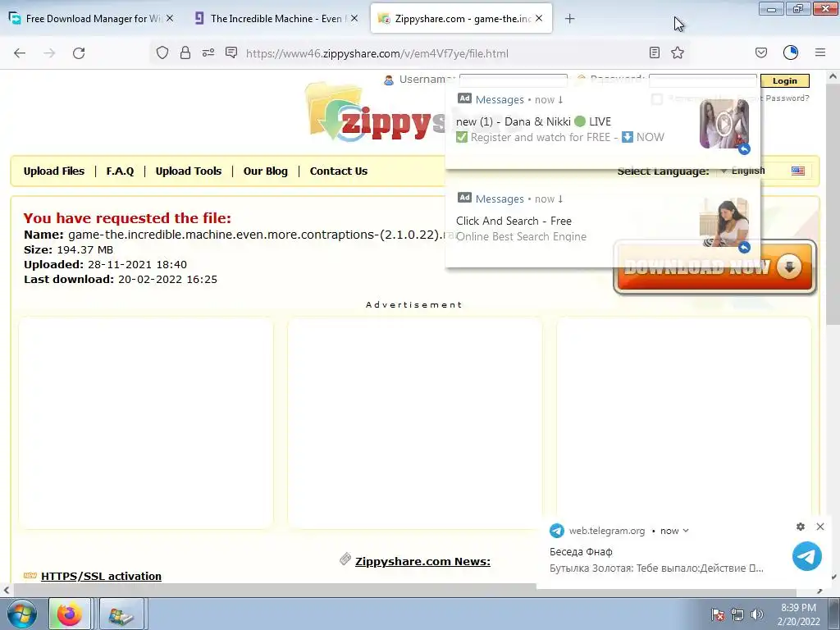Open Zippyshare.com News heading link
The width and height of the screenshot is (840, 630).
pos(422,561)
